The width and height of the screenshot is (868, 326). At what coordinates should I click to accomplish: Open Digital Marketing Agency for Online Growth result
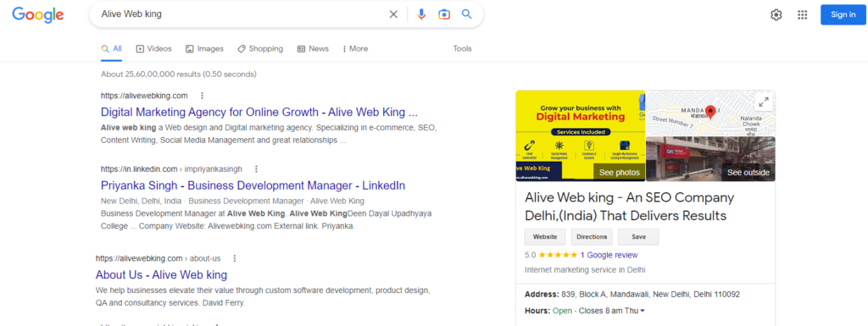(259, 112)
